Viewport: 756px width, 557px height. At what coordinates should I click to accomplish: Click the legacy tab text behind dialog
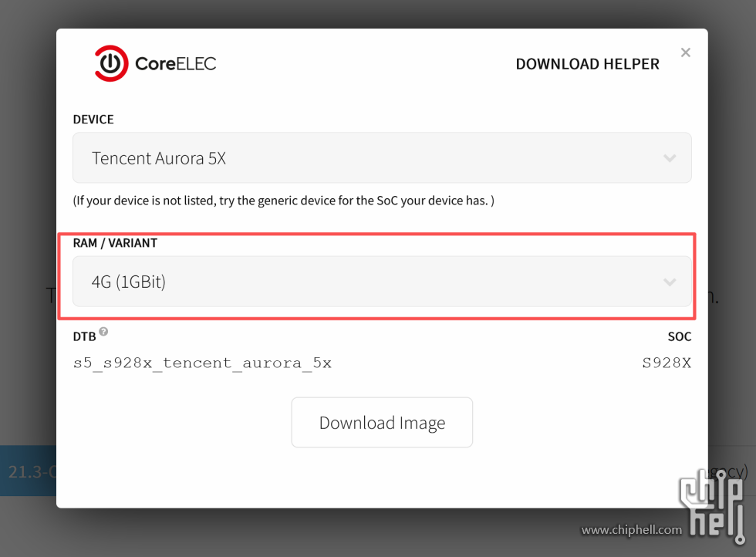(727, 471)
